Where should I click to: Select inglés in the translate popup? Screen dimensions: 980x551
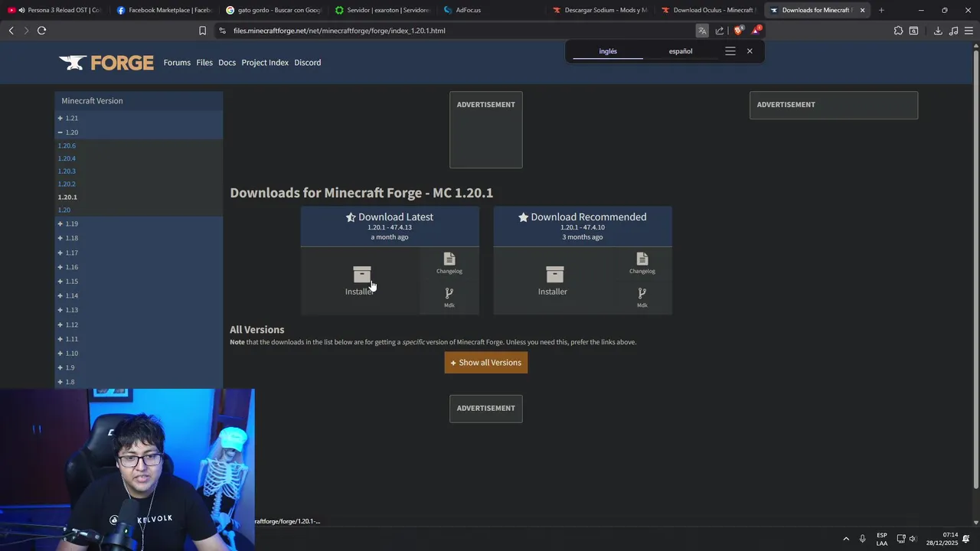point(608,51)
